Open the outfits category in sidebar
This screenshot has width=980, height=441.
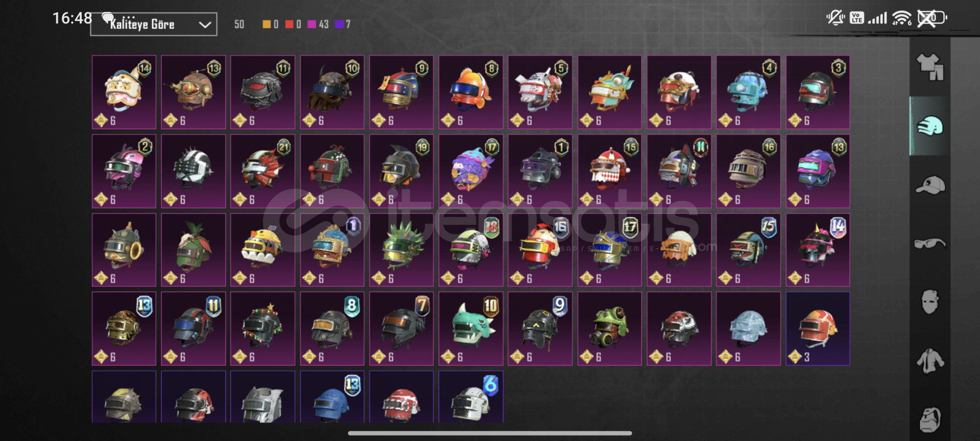(930, 67)
